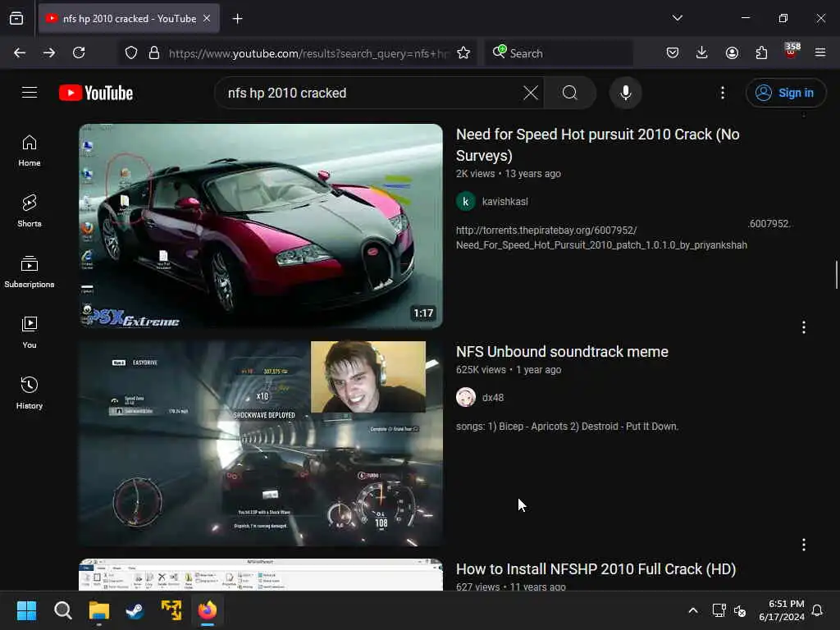Open action menu for How to Install video
The height and width of the screenshot is (630, 840).
804,545
